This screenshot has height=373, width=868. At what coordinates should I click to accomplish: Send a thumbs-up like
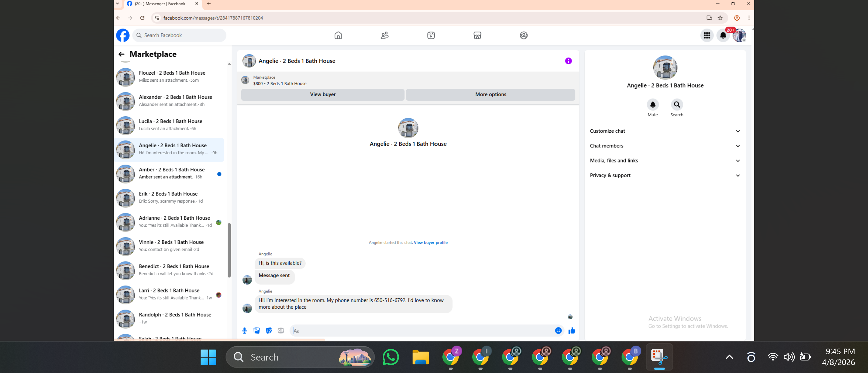click(x=572, y=331)
